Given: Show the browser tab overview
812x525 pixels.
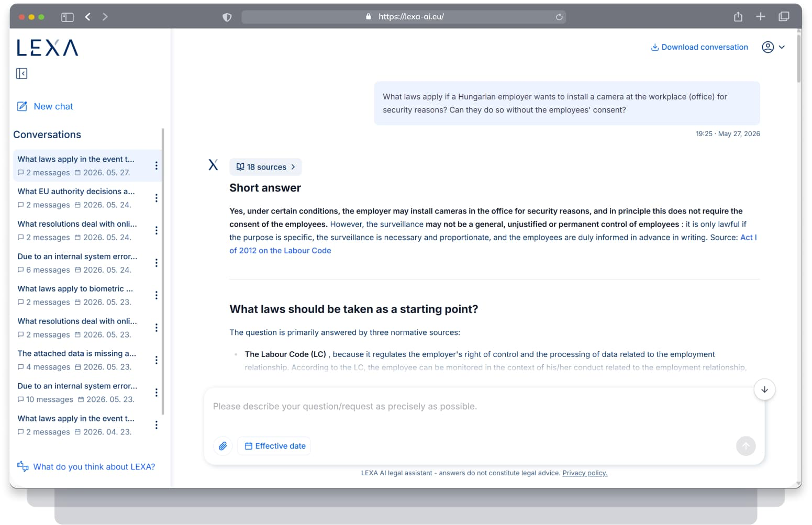Looking at the screenshot, I should [x=784, y=17].
